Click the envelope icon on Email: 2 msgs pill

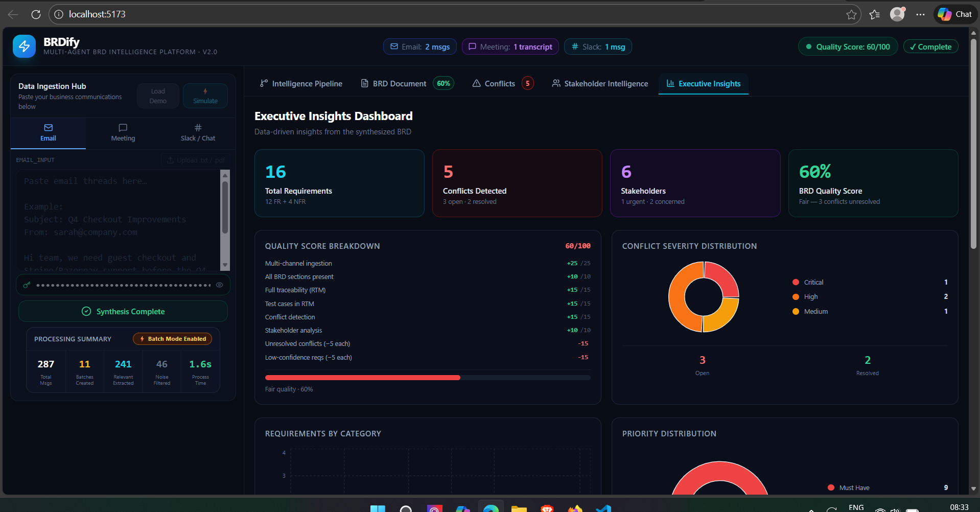point(394,46)
